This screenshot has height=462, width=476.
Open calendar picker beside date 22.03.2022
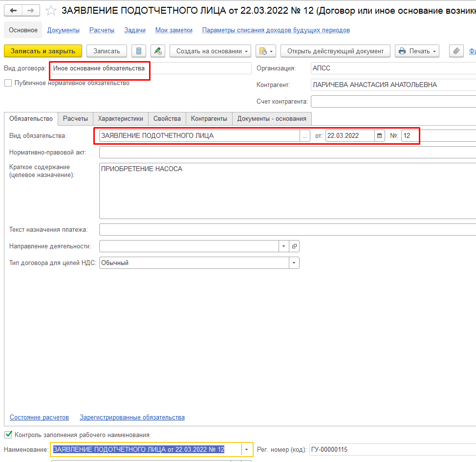tap(380, 136)
